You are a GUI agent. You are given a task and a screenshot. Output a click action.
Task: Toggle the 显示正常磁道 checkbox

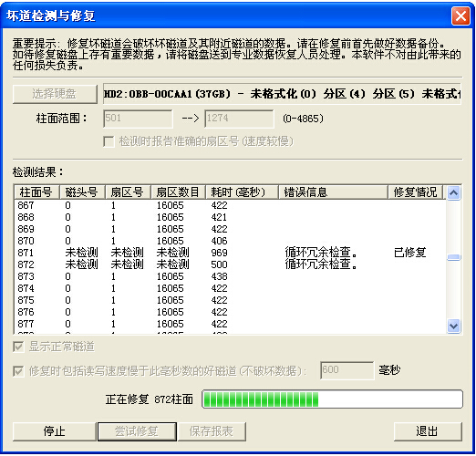pos(18,347)
